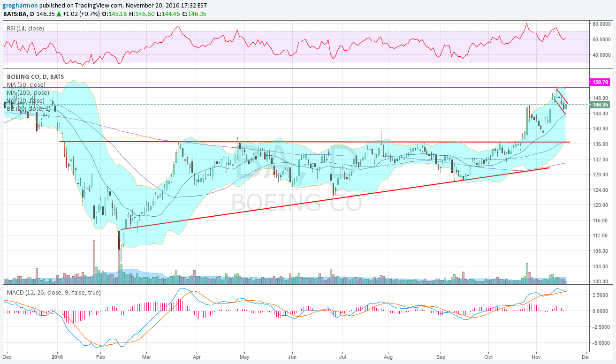Click the -5.0000 MACD axis value
This screenshot has width=616, height=364.
point(601,343)
